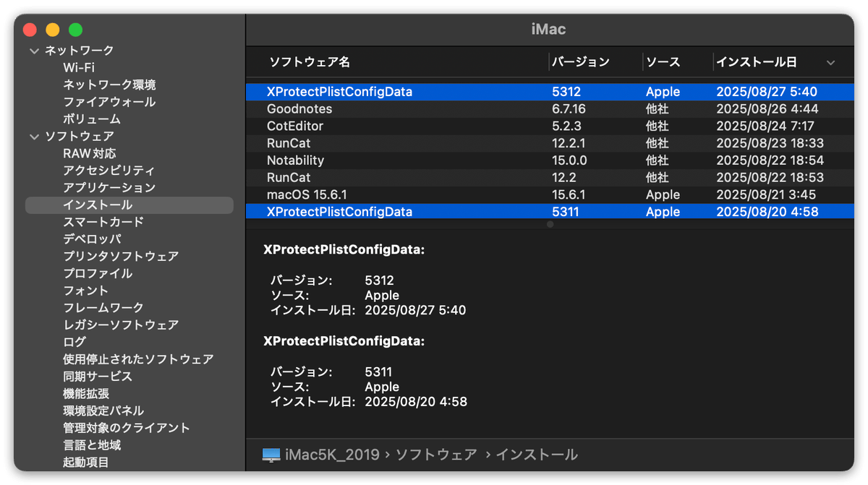Click install date 2025/08/21 3:45
Screen dimensions: 868x485
pos(766,195)
